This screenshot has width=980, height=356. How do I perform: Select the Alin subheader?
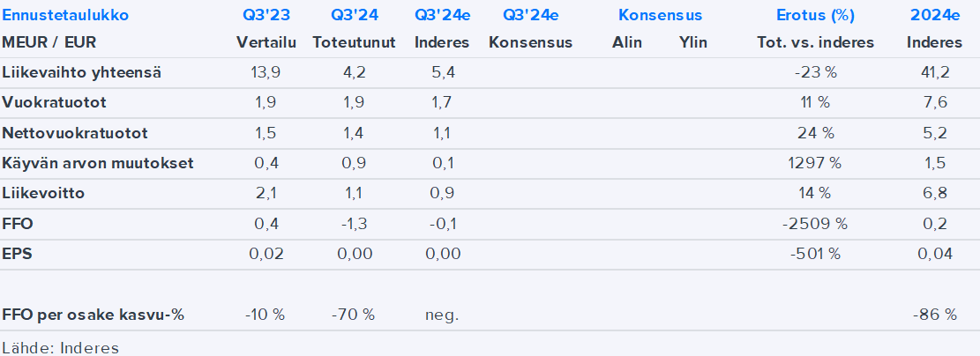(x=627, y=42)
